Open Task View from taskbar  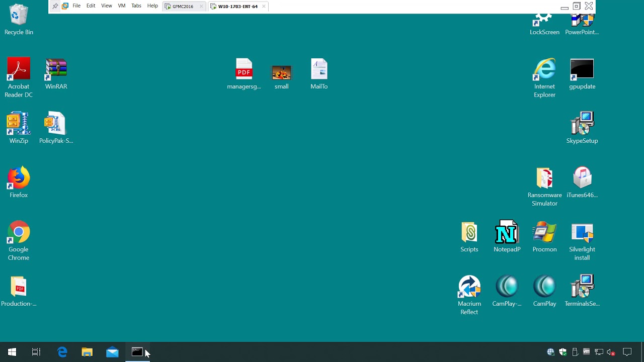point(36,352)
